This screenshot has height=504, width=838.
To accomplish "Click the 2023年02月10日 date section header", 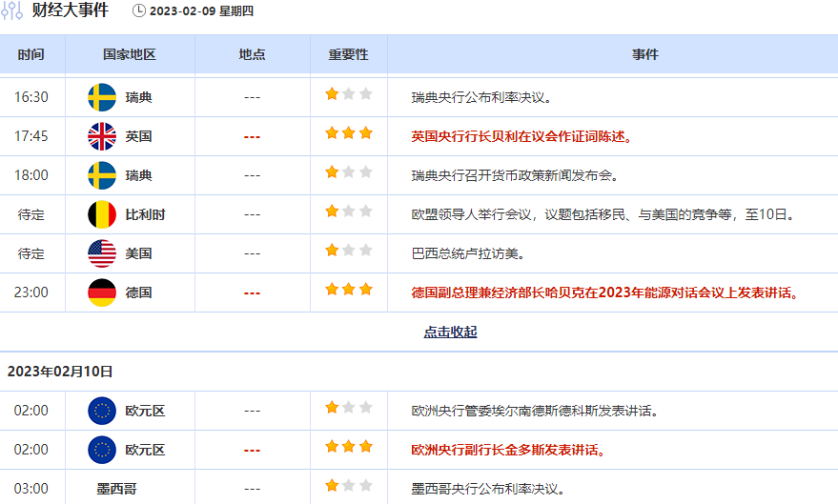I will (60, 372).
